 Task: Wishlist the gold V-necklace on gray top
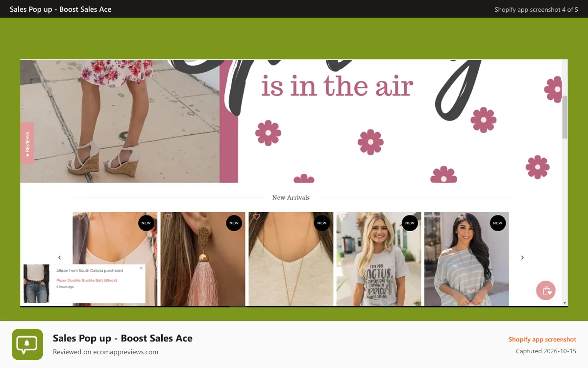click(x=256, y=216)
